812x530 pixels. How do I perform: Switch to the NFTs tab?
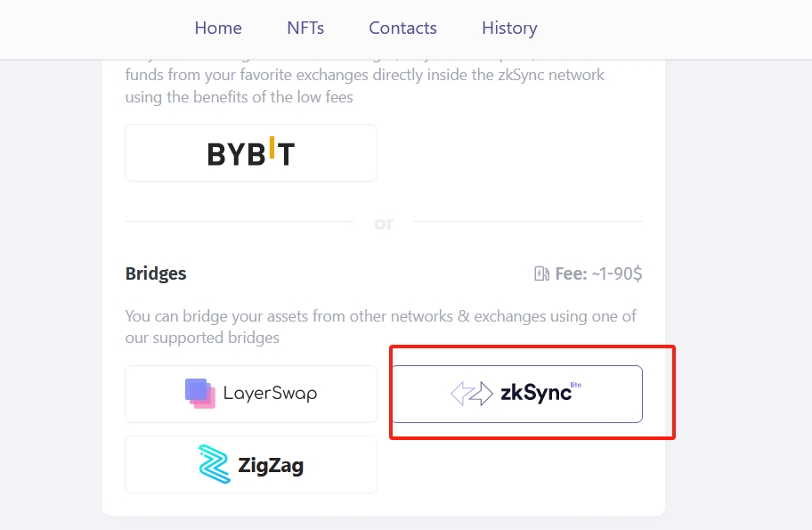click(305, 28)
